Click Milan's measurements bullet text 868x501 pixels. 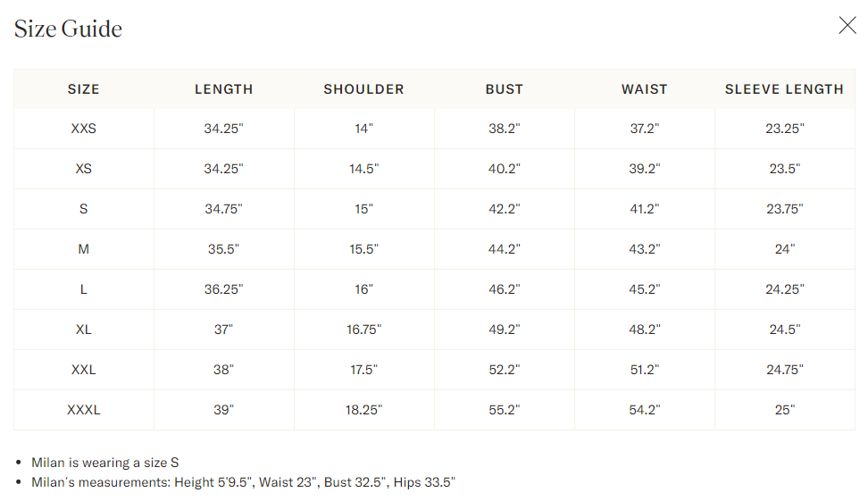point(243,482)
